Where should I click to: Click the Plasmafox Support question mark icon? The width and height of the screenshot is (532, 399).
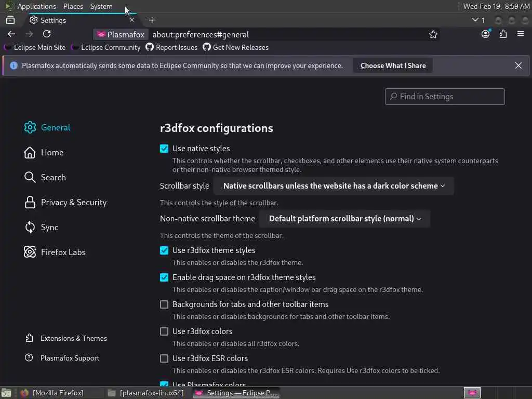coord(29,357)
